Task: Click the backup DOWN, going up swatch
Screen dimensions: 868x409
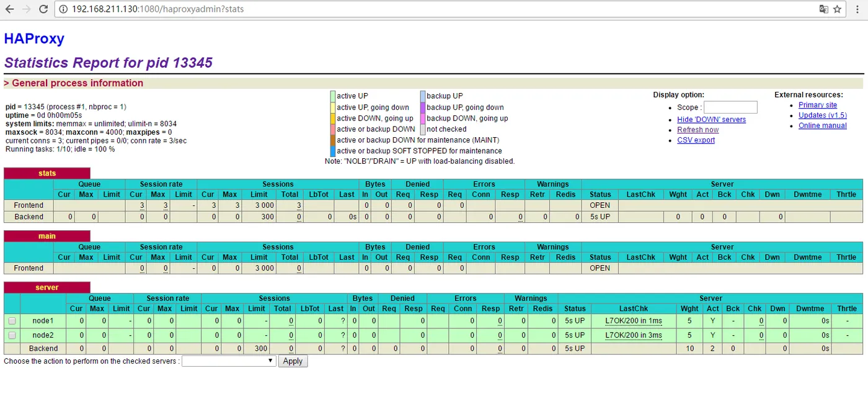Action: click(422, 118)
